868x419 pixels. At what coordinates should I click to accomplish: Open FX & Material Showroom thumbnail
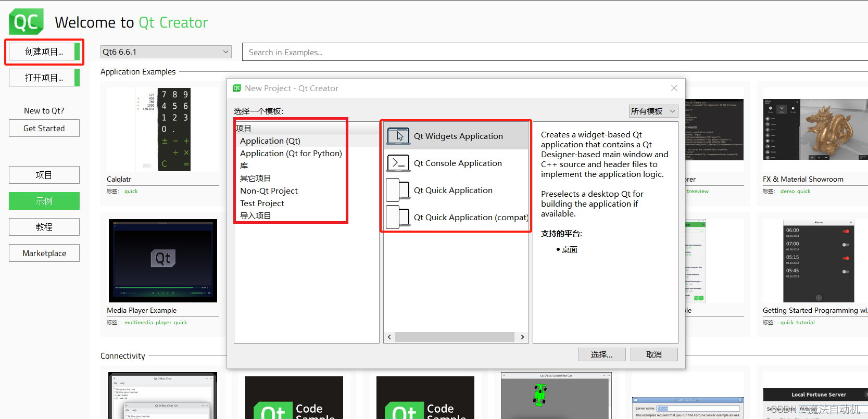pyautogui.click(x=815, y=130)
